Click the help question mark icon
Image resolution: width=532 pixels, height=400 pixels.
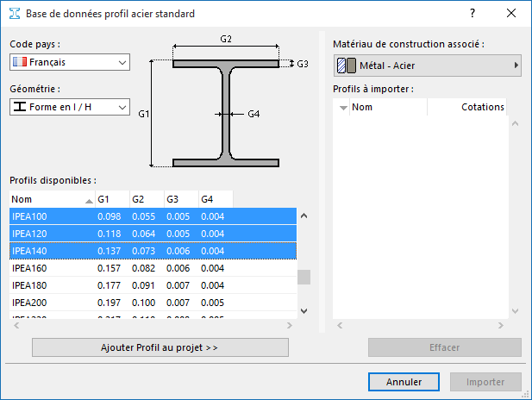pos(472,14)
